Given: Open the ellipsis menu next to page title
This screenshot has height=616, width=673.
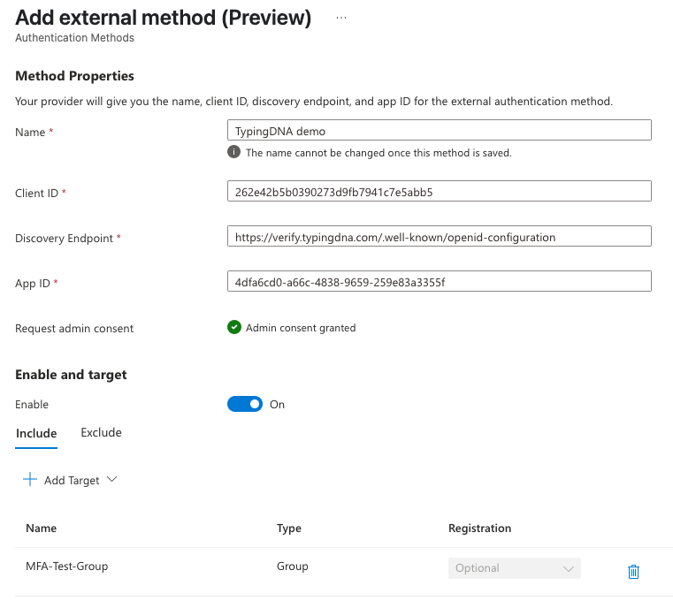Looking at the screenshot, I should point(341,18).
